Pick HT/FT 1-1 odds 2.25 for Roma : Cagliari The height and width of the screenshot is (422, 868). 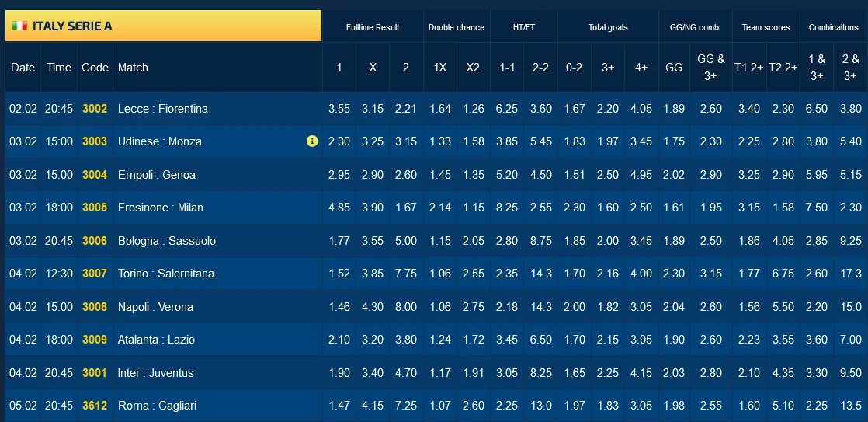coord(507,406)
